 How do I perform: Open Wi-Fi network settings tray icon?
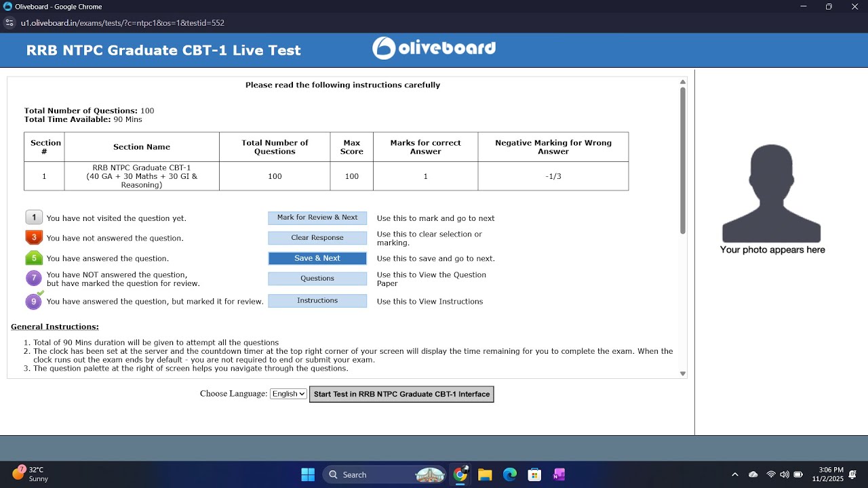pos(771,474)
